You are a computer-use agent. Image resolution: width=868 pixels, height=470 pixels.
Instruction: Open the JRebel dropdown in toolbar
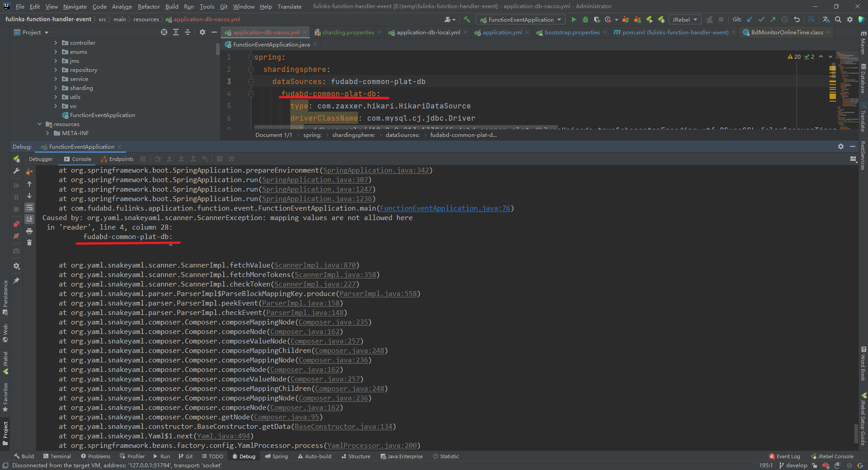(x=684, y=19)
